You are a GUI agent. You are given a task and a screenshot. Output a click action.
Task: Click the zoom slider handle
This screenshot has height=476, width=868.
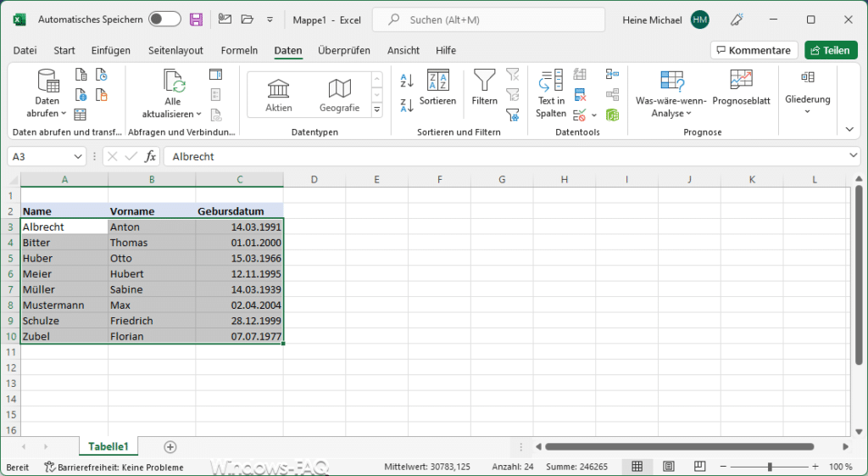click(x=770, y=467)
